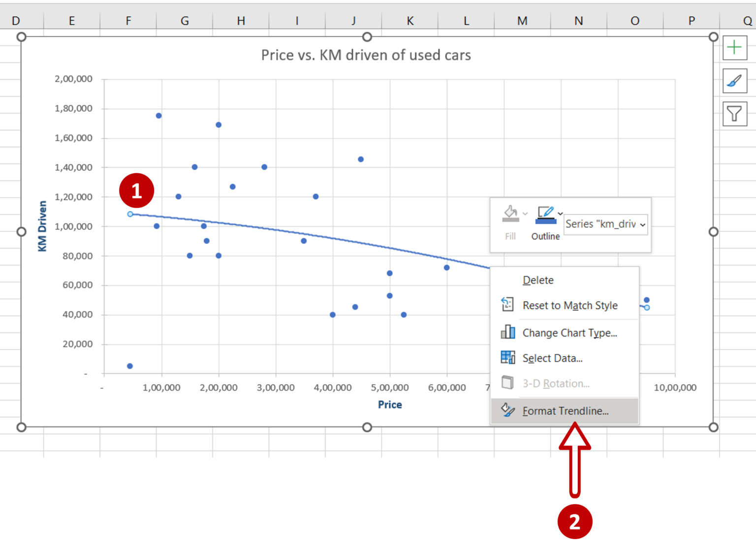The width and height of the screenshot is (756, 550).
Task: Open Chart Filters with the funnel icon
Action: (735, 114)
